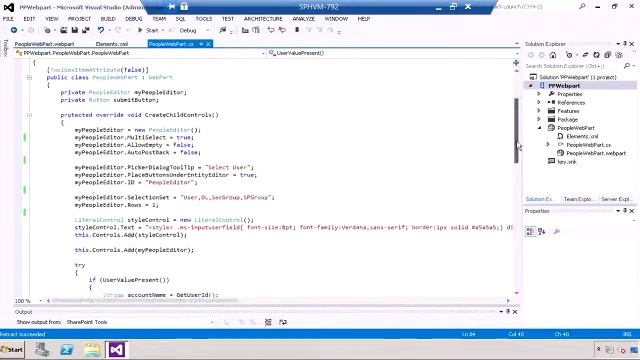Image resolution: width=640 pixels, height=360 pixels.
Task: Expand the Package tree node
Action: pyautogui.click(x=539, y=119)
